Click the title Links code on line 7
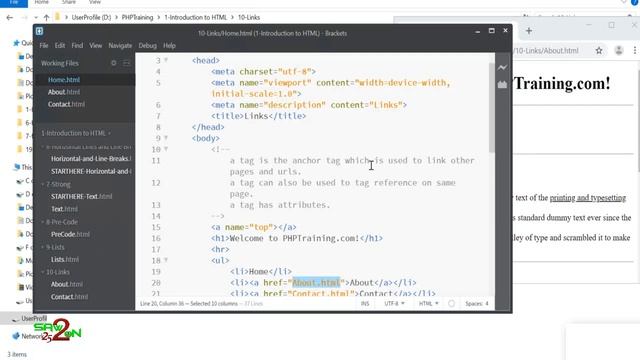Viewport: 640px width, 360px height. point(258,116)
